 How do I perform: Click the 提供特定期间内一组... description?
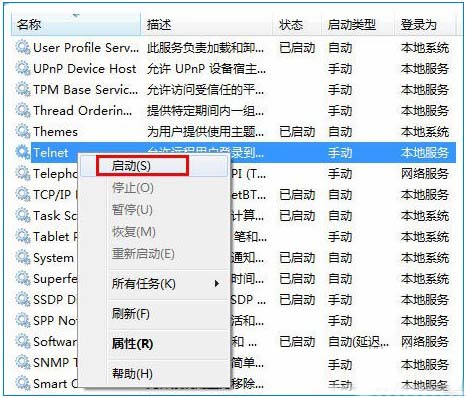(x=206, y=111)
